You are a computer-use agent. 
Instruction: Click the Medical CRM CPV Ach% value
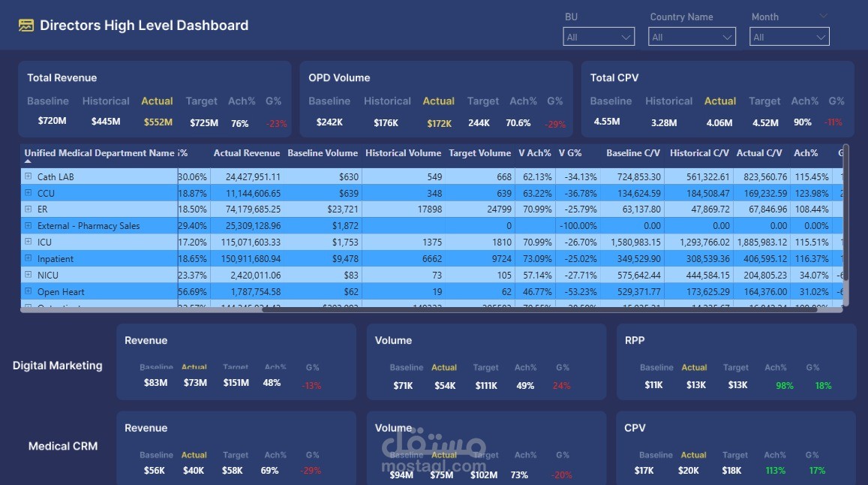coord(775,470)
